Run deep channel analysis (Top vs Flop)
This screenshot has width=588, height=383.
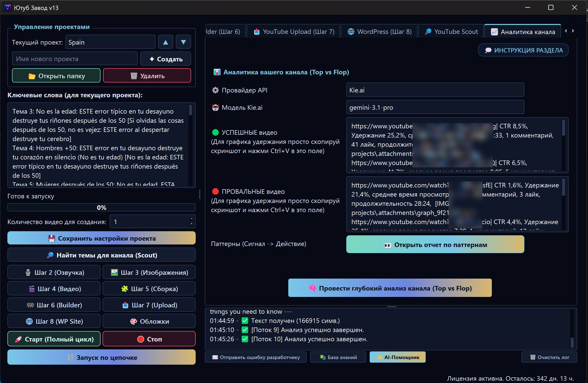[390, 288]
